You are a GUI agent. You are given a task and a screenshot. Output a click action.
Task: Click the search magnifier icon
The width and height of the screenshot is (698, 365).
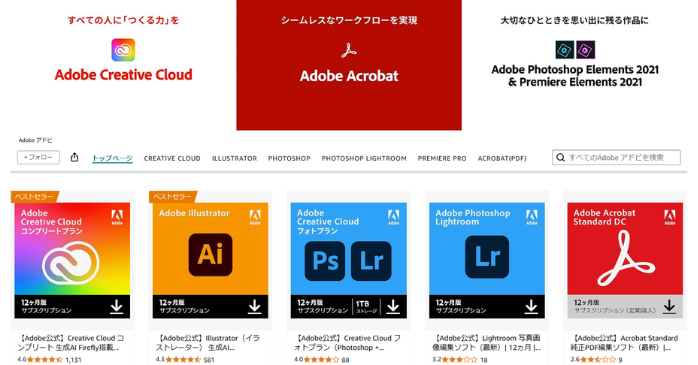560,158
